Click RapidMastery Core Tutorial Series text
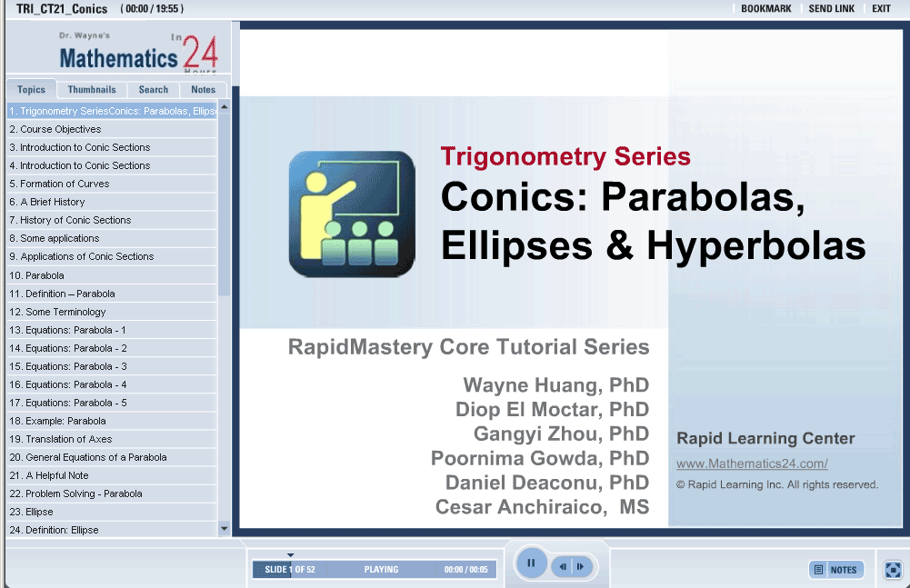 click(x=469, y=347)
